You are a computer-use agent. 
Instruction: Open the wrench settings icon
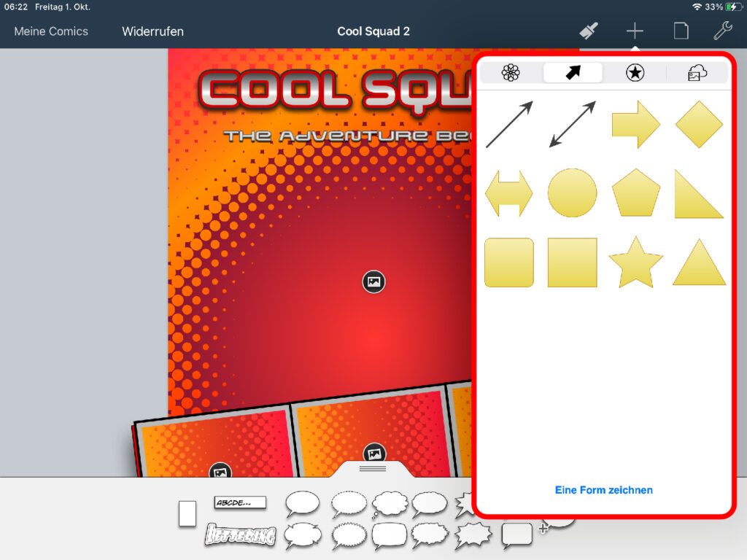722,31
